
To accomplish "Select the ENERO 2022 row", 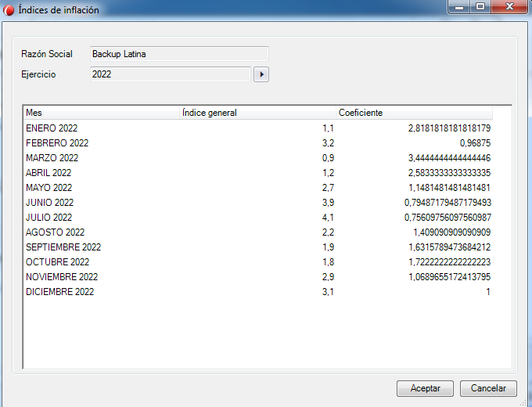I will pos(258,128).
